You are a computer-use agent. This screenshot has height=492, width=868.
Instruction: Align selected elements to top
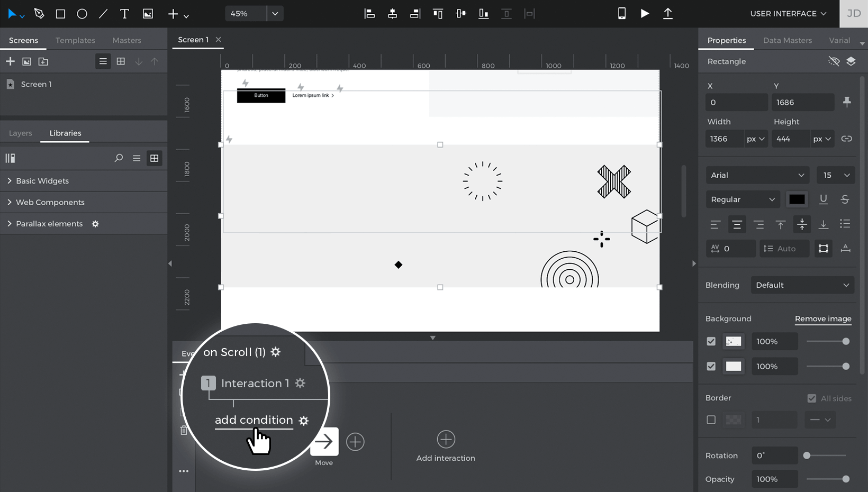438,14
